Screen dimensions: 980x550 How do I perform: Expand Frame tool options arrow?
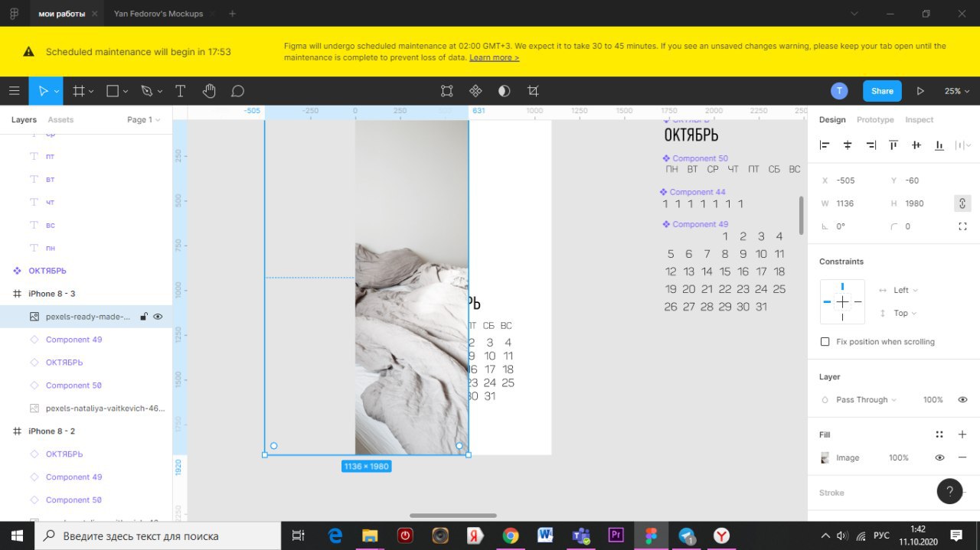pos(91,92)
